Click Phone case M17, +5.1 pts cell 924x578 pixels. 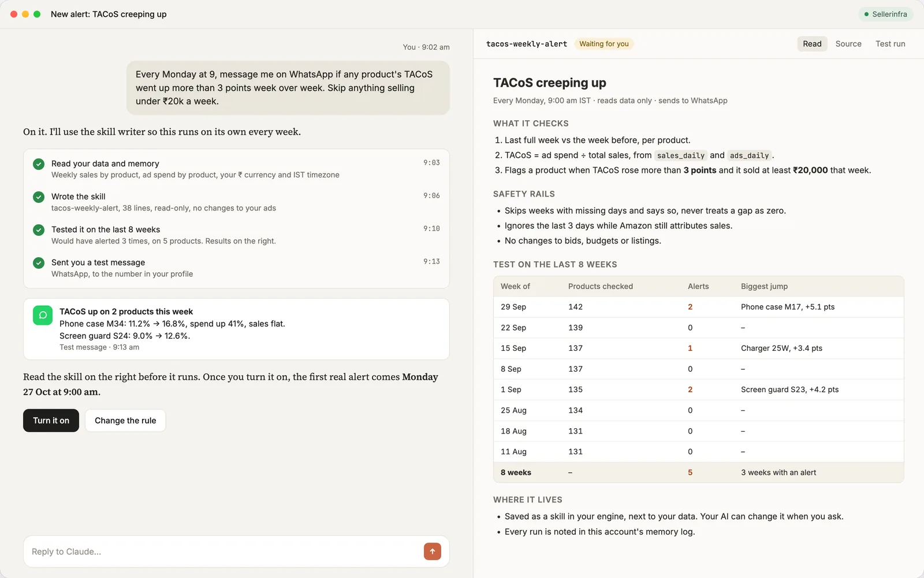[788, 307]
